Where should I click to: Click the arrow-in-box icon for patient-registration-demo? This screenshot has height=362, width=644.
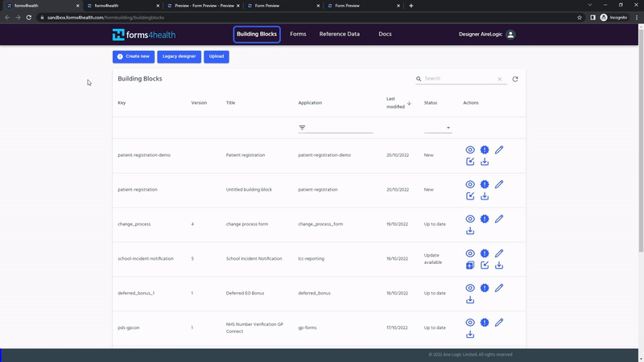click(x=470, y=162)
